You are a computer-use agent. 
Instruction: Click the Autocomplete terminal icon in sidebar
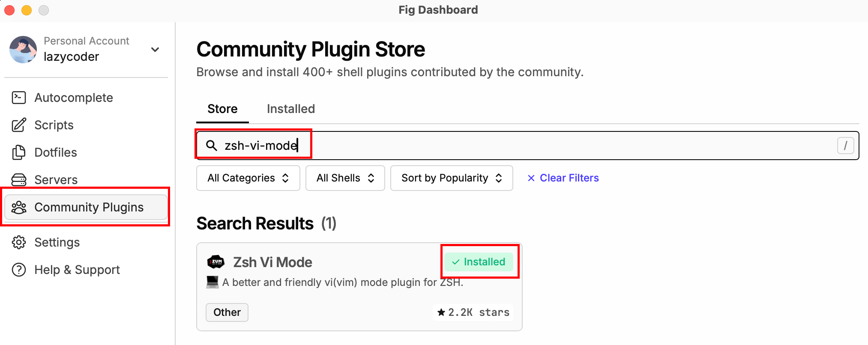pyautogui.click(x=19, y=98)
